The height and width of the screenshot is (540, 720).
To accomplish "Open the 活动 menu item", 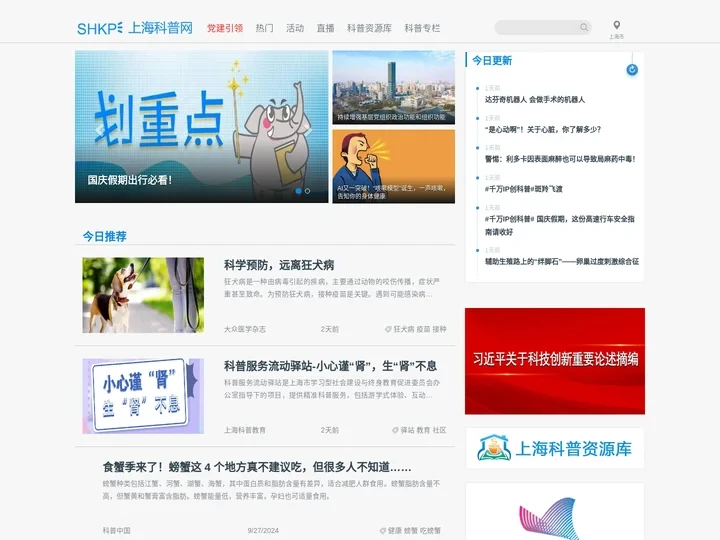I will coord(295,28).
